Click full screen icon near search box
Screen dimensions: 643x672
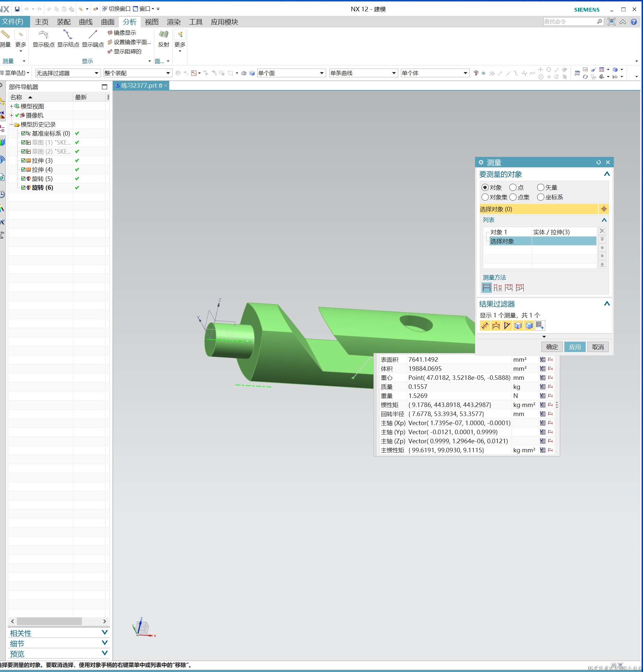click(612, 22)
